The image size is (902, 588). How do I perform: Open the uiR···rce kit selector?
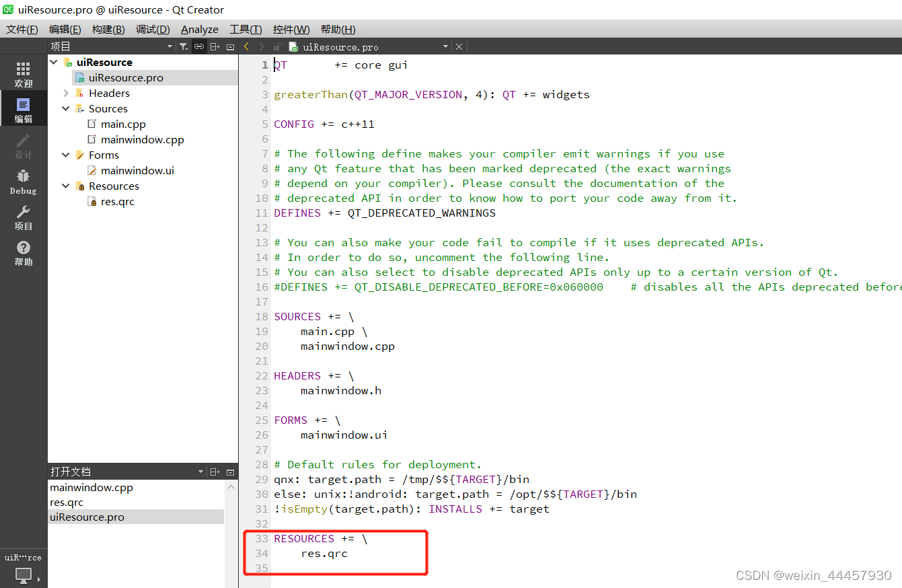pos(23,557)
